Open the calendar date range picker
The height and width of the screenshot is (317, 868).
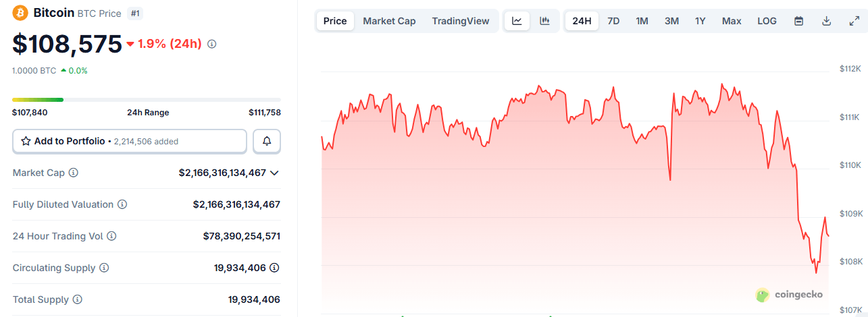click(798, 21)
